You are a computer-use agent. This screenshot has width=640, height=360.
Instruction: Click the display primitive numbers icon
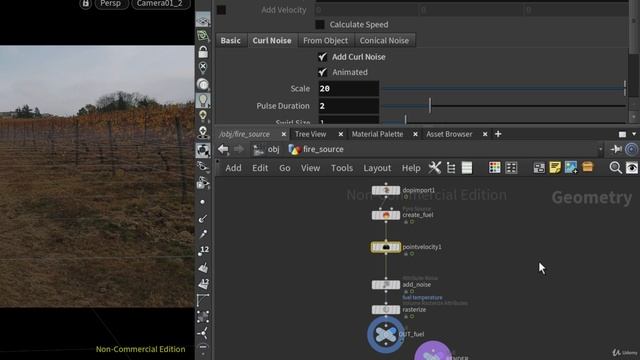pos(203,283)
